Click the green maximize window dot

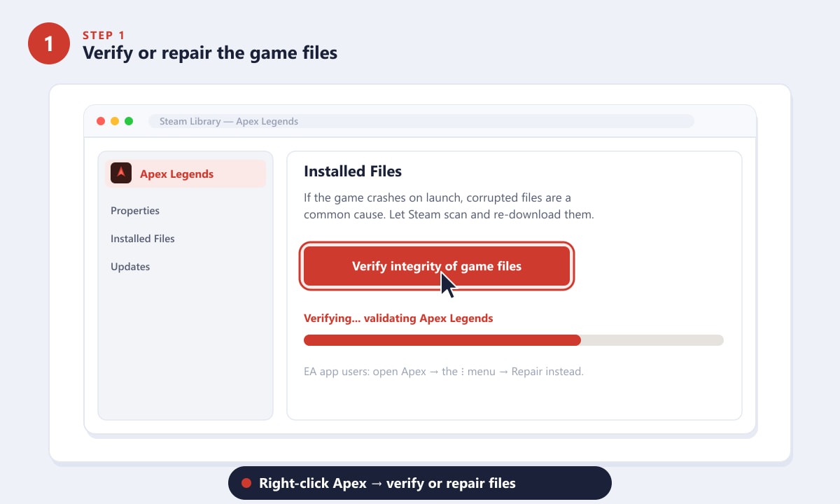[129, 121]
